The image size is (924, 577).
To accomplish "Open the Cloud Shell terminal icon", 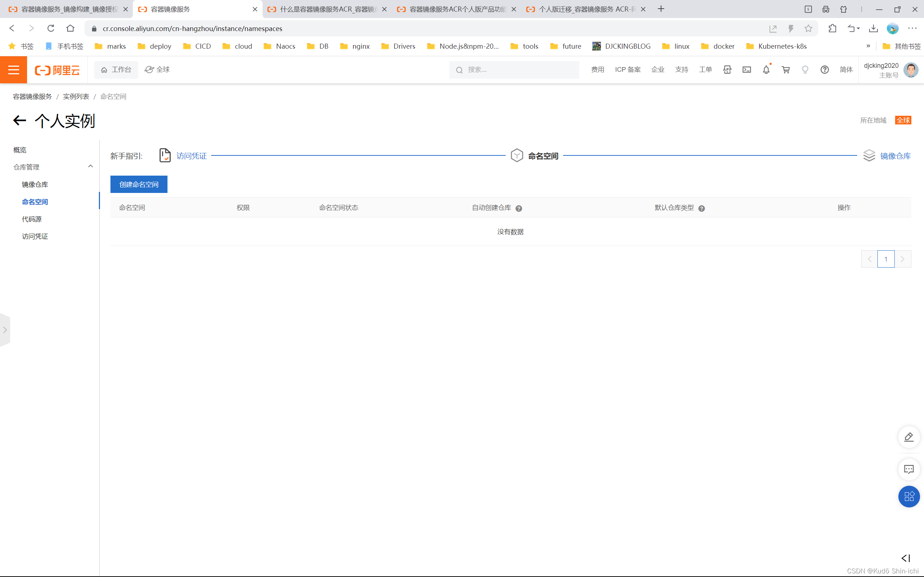I will 746,70.
